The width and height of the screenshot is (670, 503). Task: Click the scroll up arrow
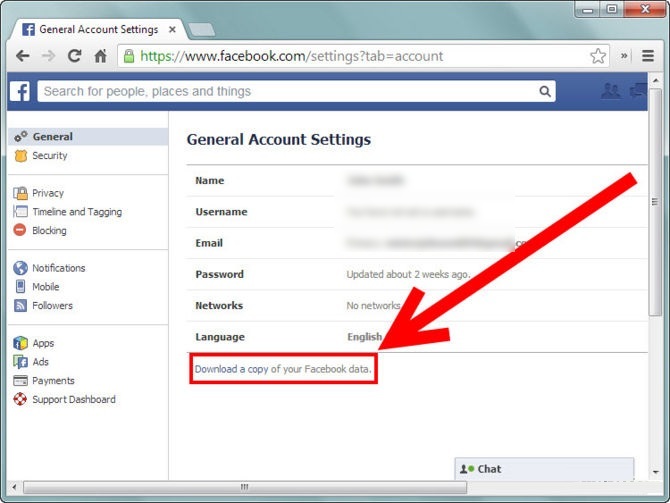[x=655, y=80]
